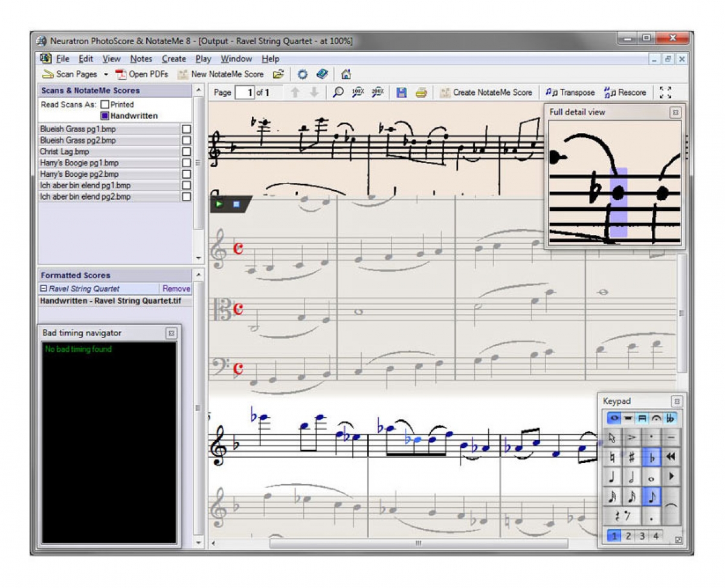Select the sharp accidental on the Keypad
725x588 pixels.
click(x=632, y=457)
